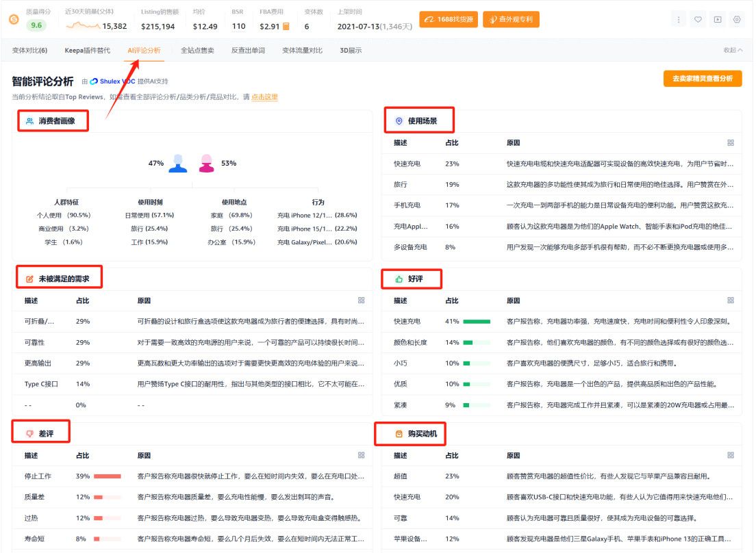
Task: Click the 智能评论分析 heading
Action: pos(42,81)
